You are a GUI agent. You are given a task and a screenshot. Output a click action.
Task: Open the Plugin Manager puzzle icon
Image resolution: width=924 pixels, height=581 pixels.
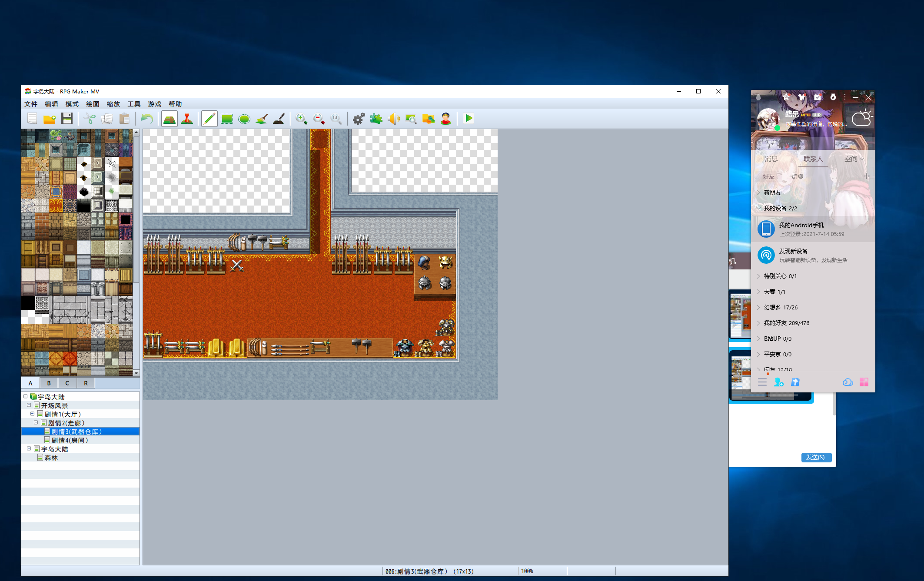(x=376, y=119)
